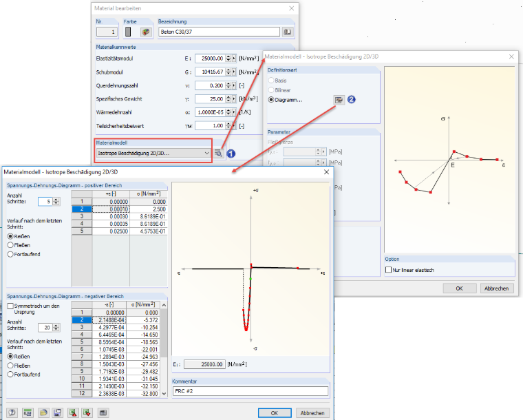Click Abbrechen in diagram dialog
Screen dimensions: 523x420
tap(312, 413)
